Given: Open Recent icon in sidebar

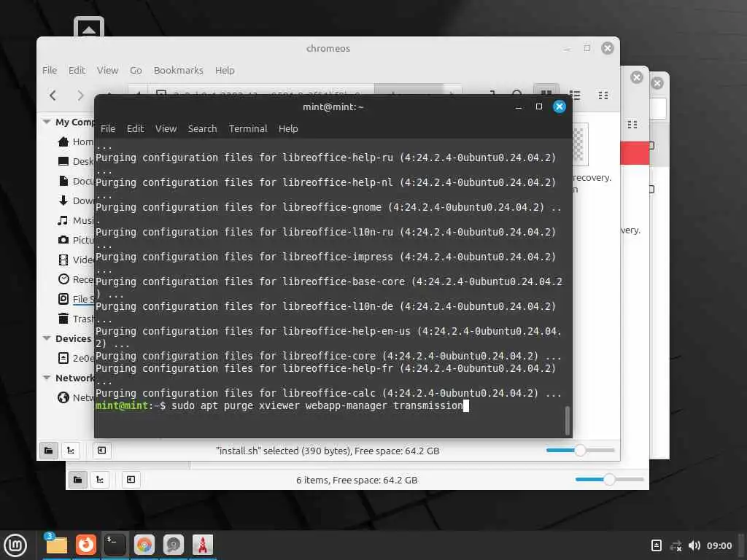Looking at the screenshot, I should coord(63,279).
